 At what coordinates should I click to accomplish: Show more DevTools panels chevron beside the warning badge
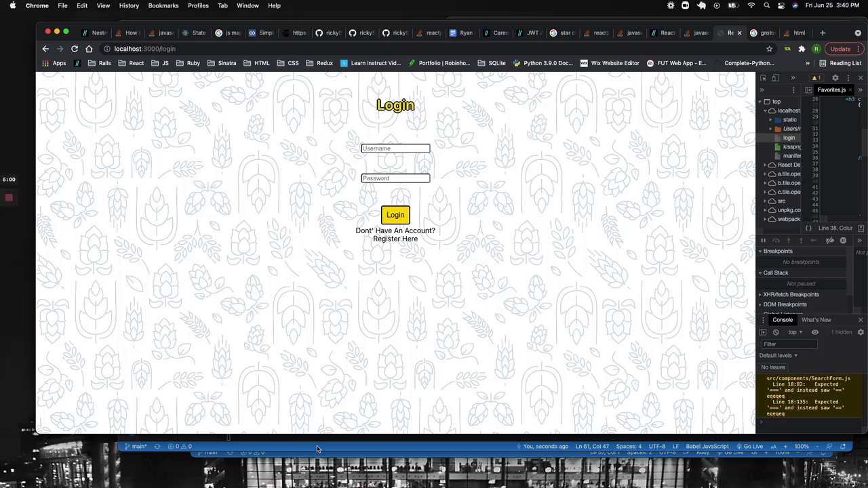(x=793, y=78)
